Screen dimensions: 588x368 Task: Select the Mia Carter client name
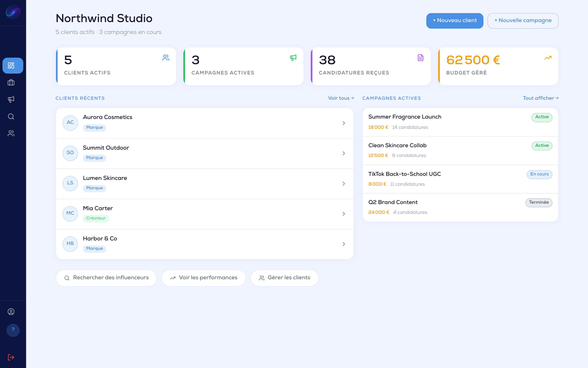pyautogui.click(x=98, y=208)
